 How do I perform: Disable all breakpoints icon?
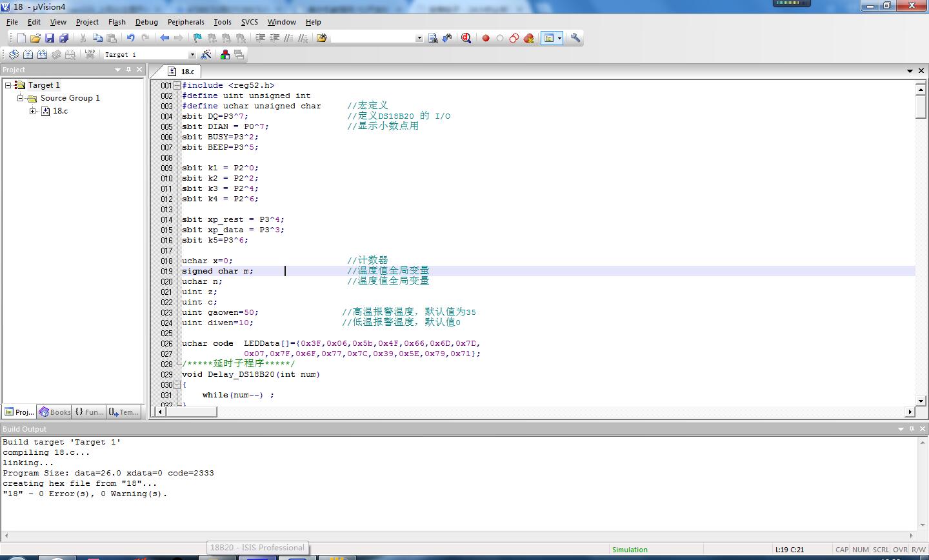(x=514, y=38)
